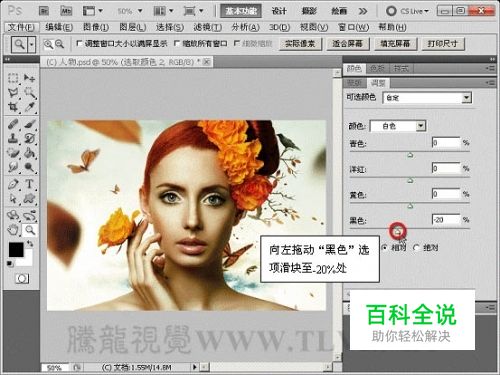Screen dimensions: 500x375
Task: Click the 适合屏幕 button
Action: (x=347, y=44)
